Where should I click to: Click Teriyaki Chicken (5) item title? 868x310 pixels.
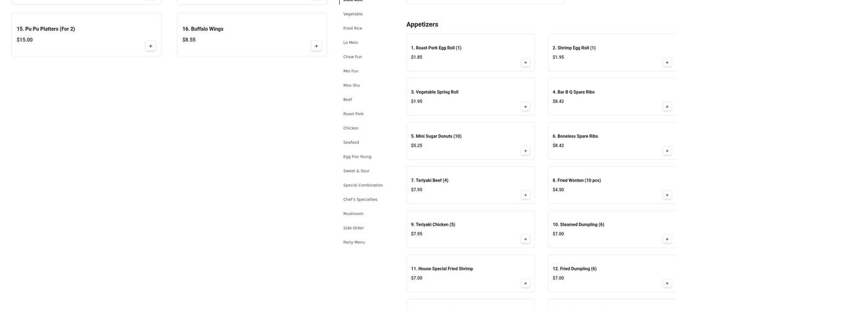(x=433, y=224)
